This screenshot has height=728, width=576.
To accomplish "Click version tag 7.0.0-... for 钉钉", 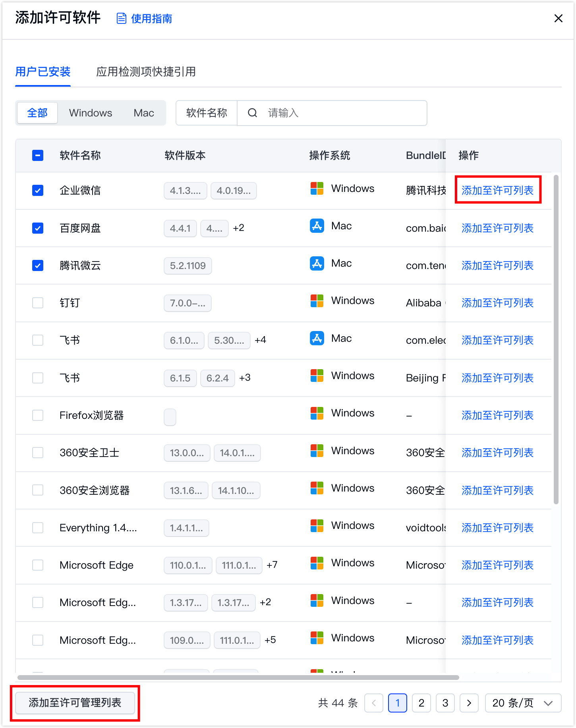I will (187, 303).
